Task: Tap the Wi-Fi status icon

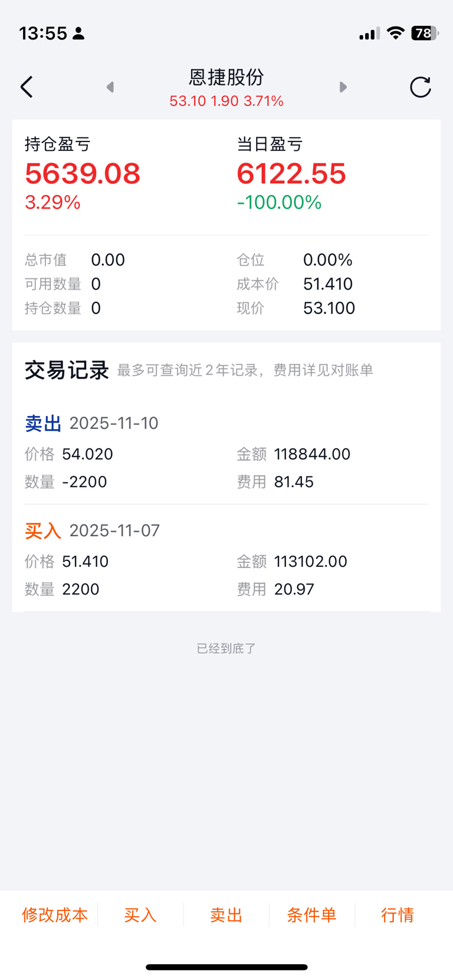Action: [x=396, y=34]
